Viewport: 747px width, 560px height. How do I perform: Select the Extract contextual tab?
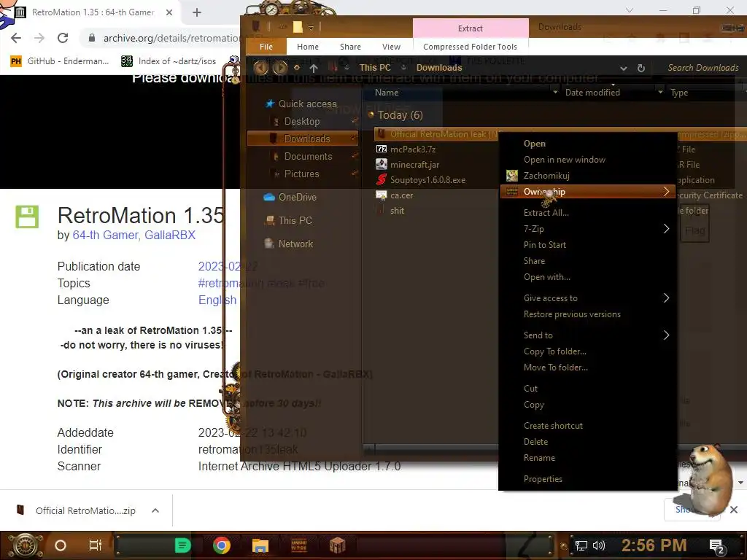pyautogui.click(x=471, y=28)
